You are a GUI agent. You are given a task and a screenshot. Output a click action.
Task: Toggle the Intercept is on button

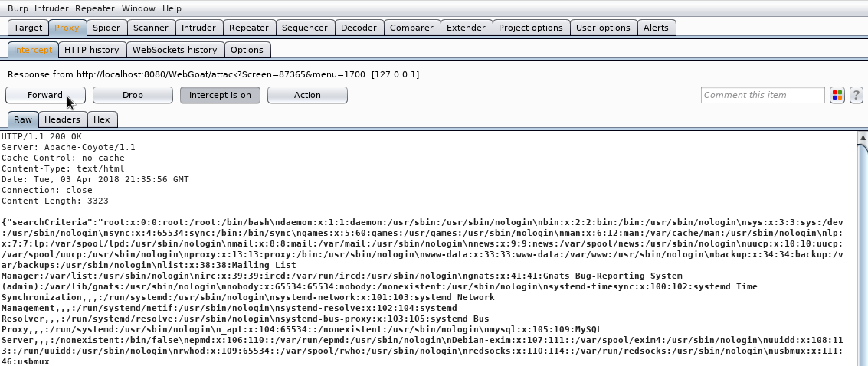(x=220, y=95)
